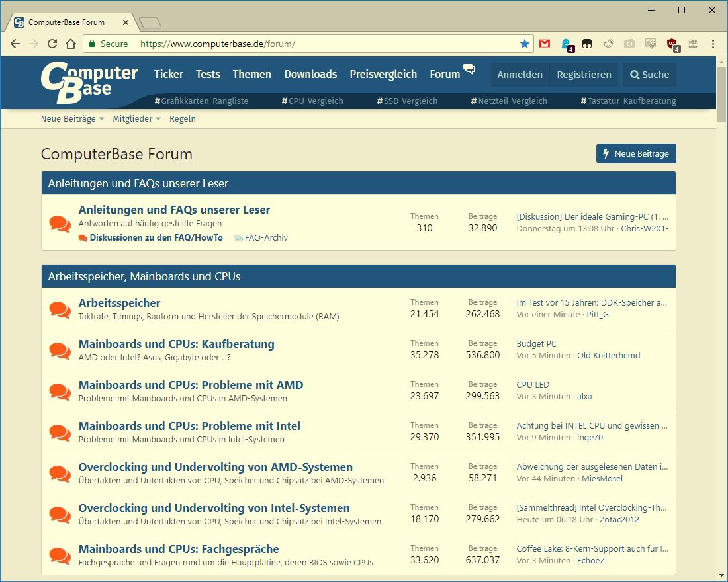This screenshot has width=728, height=582.
Task: Click the forum icon for Intel-Systemen overclocking
Action: [x=60, y=515]
